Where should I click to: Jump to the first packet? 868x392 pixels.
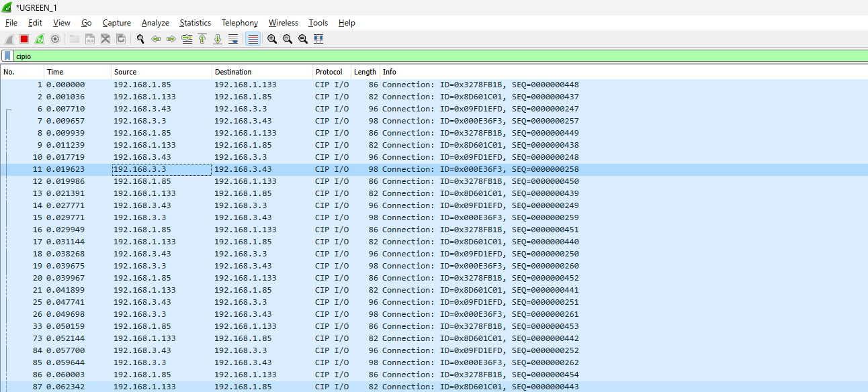tap(202, 39)
